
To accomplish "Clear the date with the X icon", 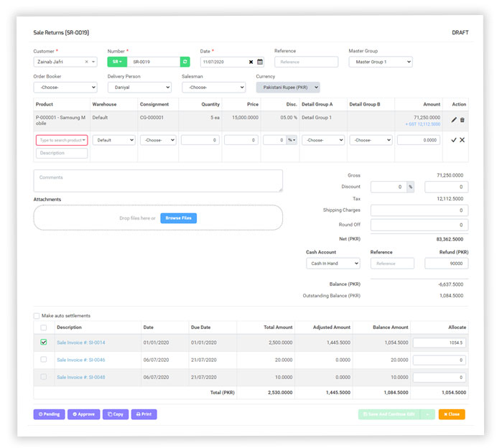I will pos(251,62).
